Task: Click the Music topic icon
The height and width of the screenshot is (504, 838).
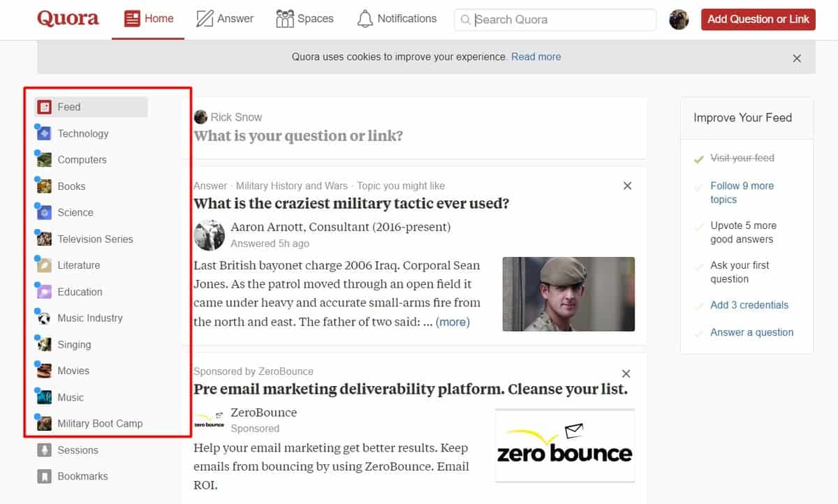Action: (x=45, y=397)
